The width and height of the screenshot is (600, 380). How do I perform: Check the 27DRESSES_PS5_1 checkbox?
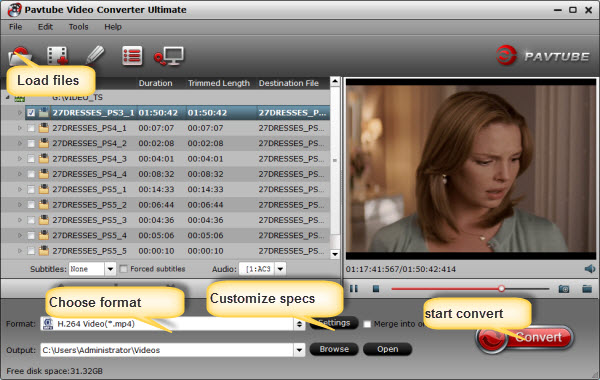[31, 189]
